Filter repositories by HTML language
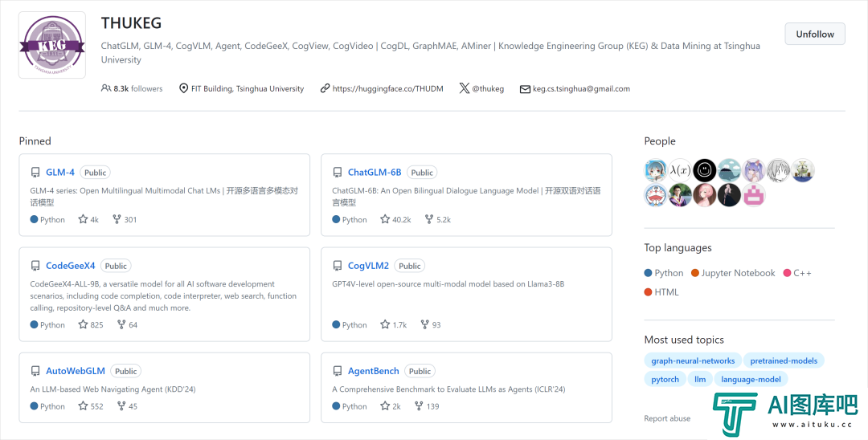This screenshot has height=440, width=868. (661, 291)
